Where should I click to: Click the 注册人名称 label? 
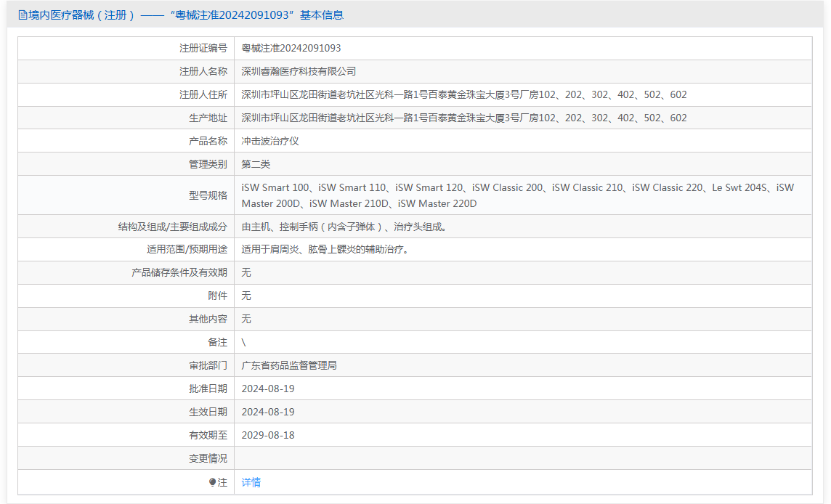point(203,72)
